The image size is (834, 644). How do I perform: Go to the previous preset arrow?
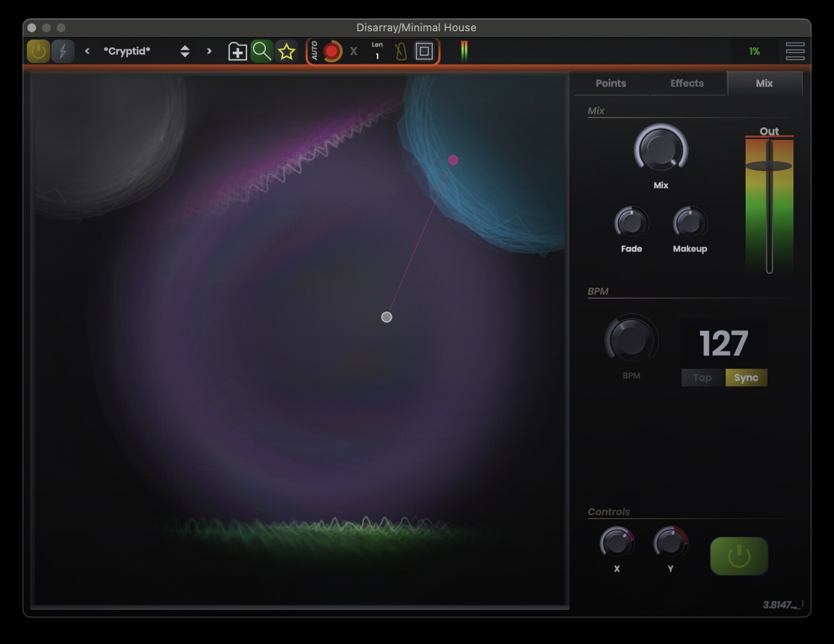click(x=87, y=51)
